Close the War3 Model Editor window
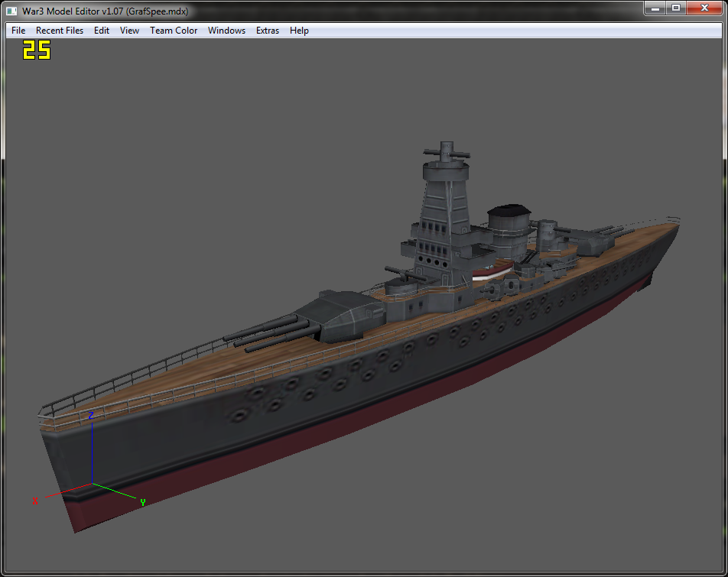The width and height of the screenshot is (728, 577). [x=704, y=8]
